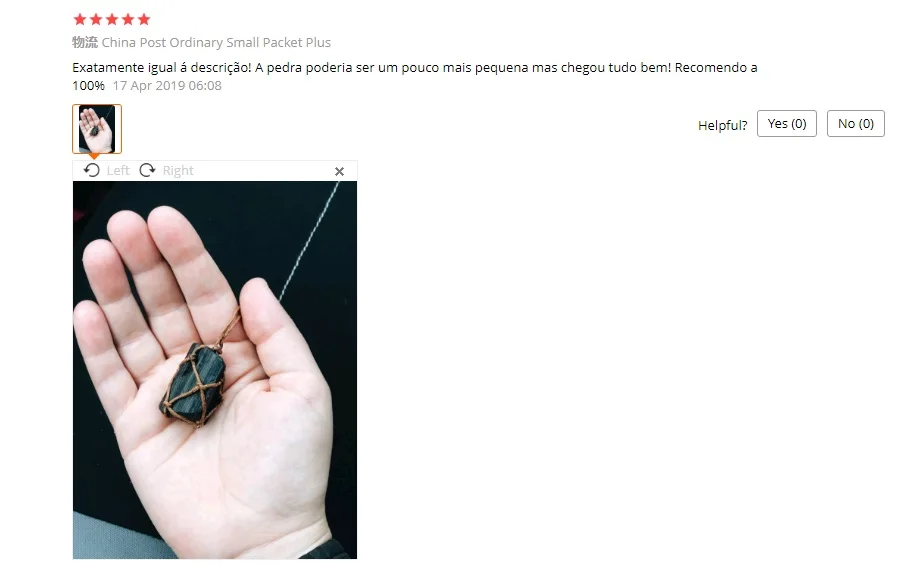Viewport: 903px width, 570px height.
Task: Click "China Post Ordinary Small Packet Plus" text
Action: 216,43
